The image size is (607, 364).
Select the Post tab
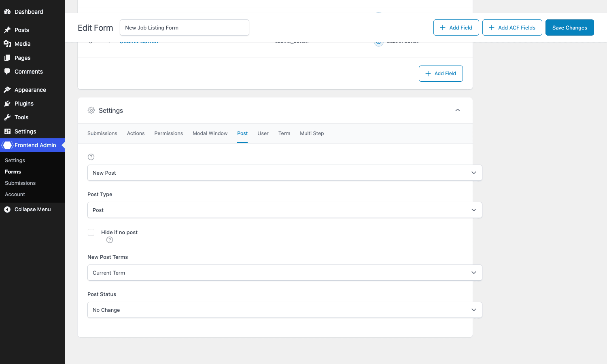[242, 133]
